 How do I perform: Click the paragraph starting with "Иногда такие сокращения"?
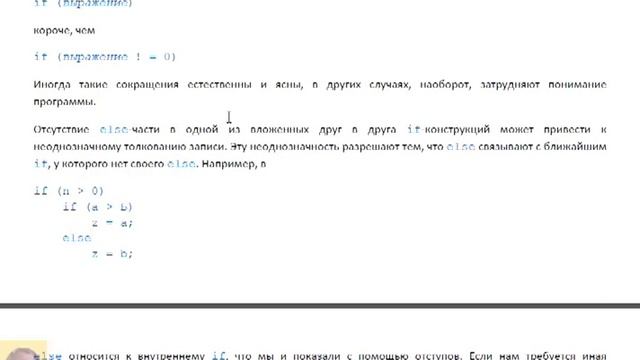click(320, 93)
